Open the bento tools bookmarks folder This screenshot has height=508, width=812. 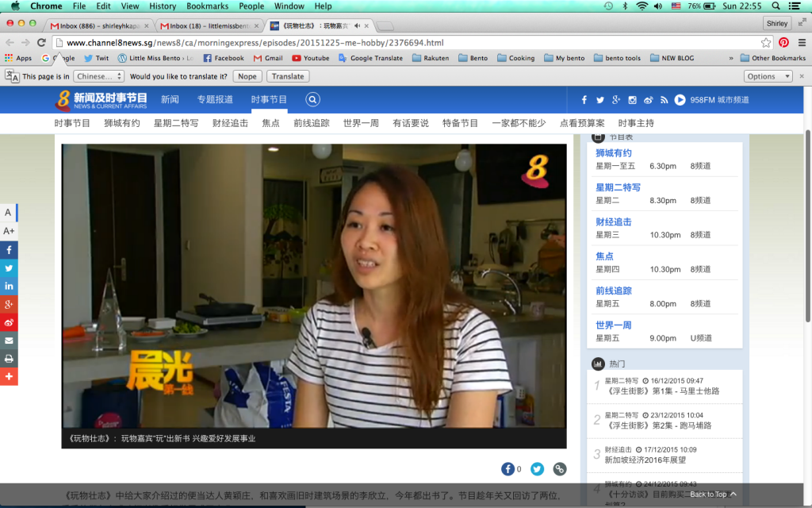[617, 58]
